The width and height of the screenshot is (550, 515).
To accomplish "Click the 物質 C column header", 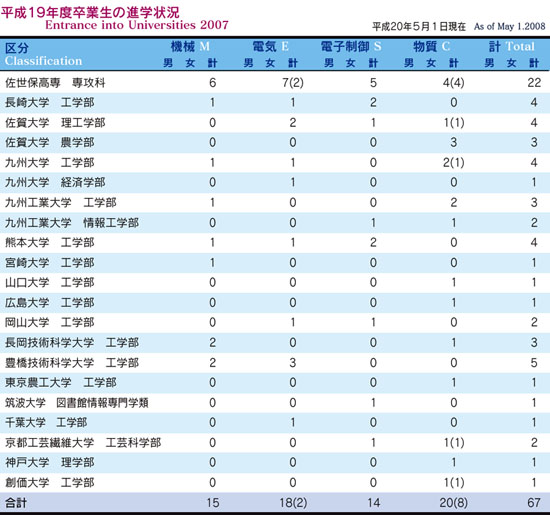I will pos(431,46).
